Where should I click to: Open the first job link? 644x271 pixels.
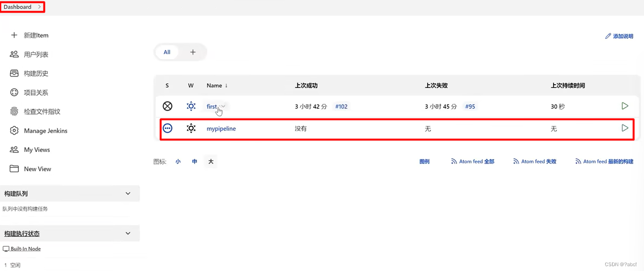pyautogui.click(x=212, y=106)
